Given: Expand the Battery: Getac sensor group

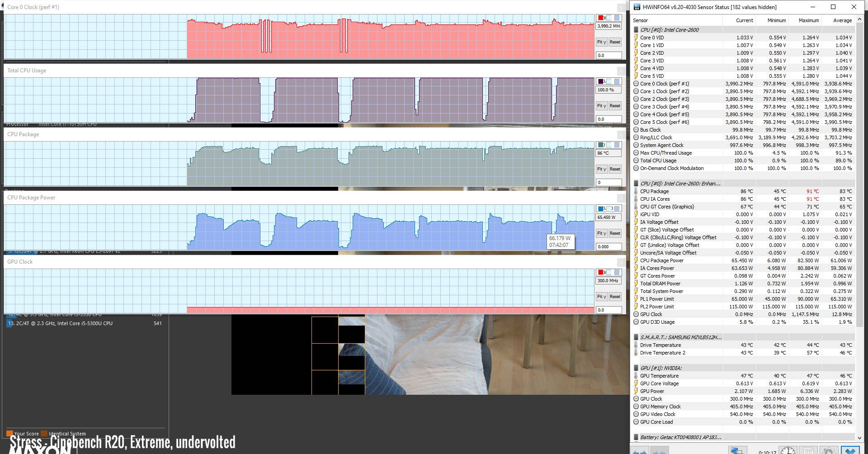Looking at the screenshot, I should pyautogui.click(x=636, y=437).
